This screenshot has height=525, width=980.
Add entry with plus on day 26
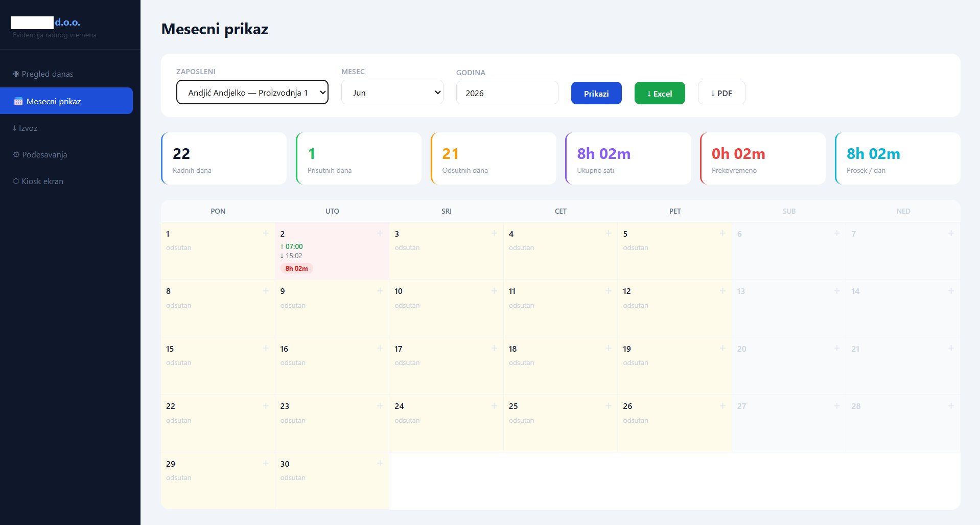(722, 406)
